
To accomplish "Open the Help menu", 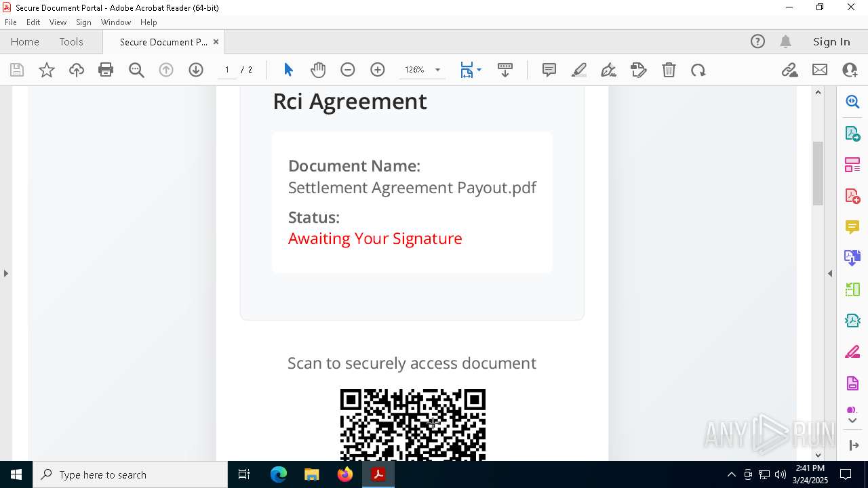I will pyautogui.click(x=149, y=22).
